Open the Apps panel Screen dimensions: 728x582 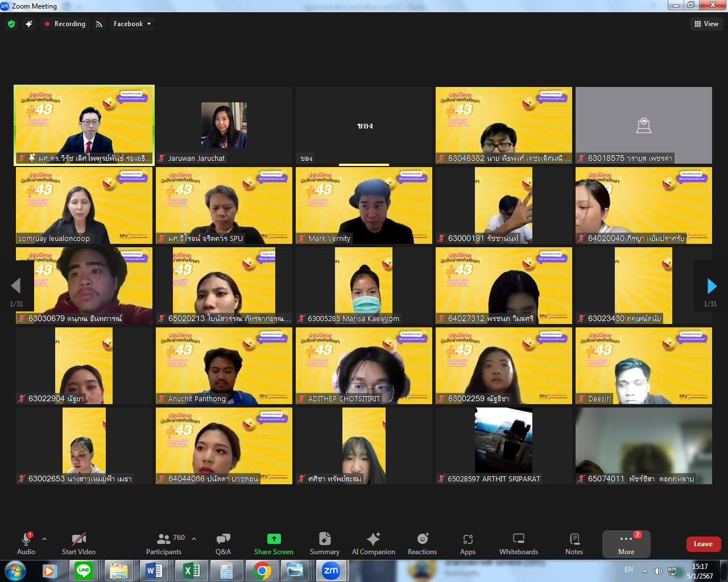pos(468,543)
